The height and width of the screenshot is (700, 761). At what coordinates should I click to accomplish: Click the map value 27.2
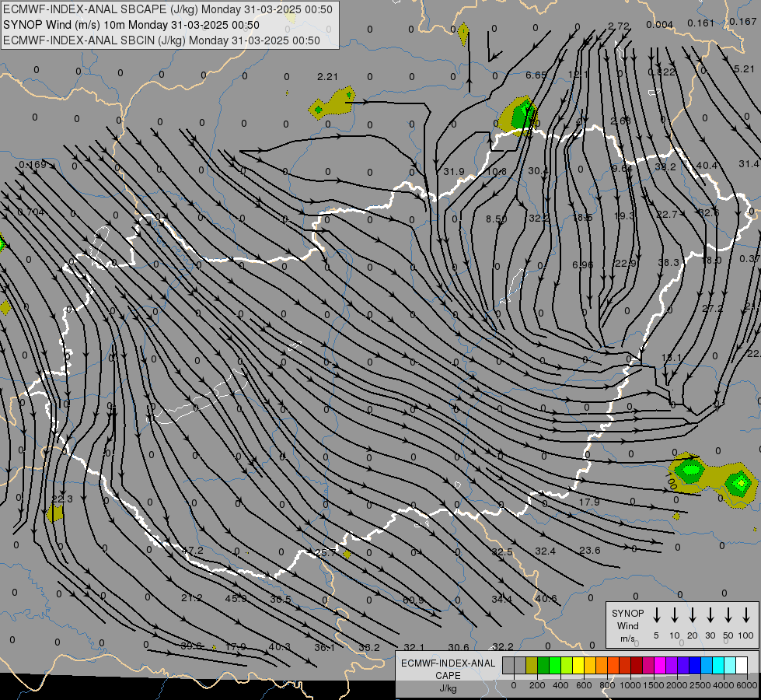[712, 309]
